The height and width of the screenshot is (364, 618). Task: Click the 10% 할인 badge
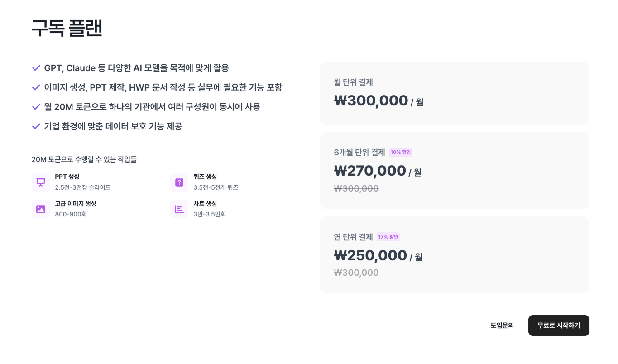(x=401, y=152)
